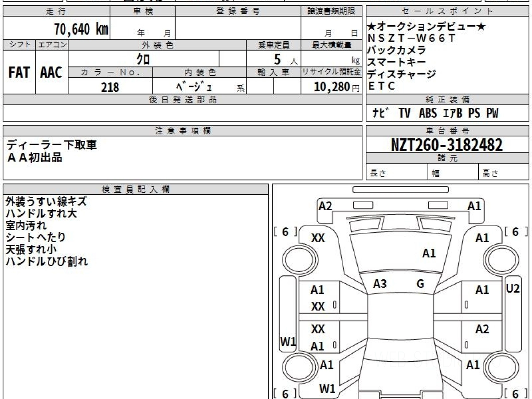
Task: Click the 10,280円 recycle deposit value
Action: coord(337,87)
